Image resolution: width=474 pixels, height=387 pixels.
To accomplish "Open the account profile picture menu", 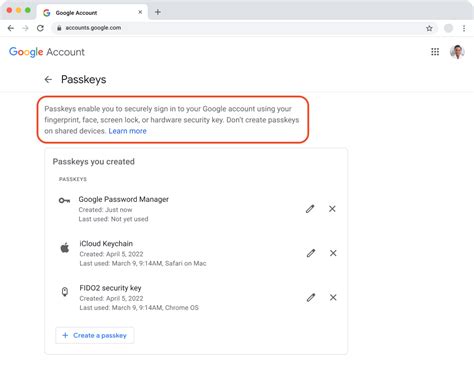I will [457, 52].
